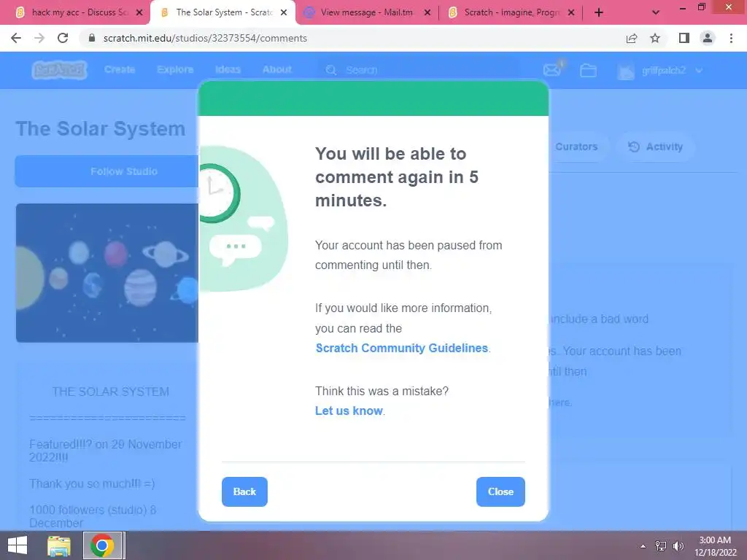
Task: Expand the tab search chevron
Action: pos(656,12)
